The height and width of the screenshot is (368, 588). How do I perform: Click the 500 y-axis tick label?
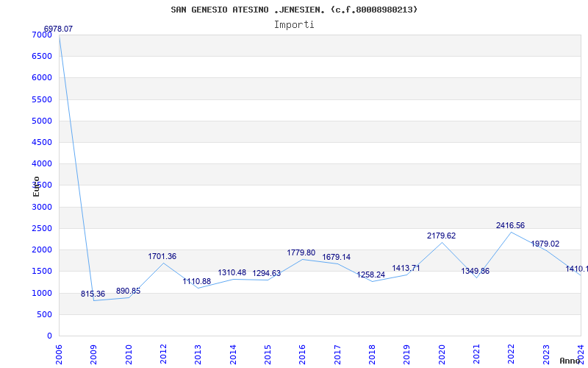(45, 314)
